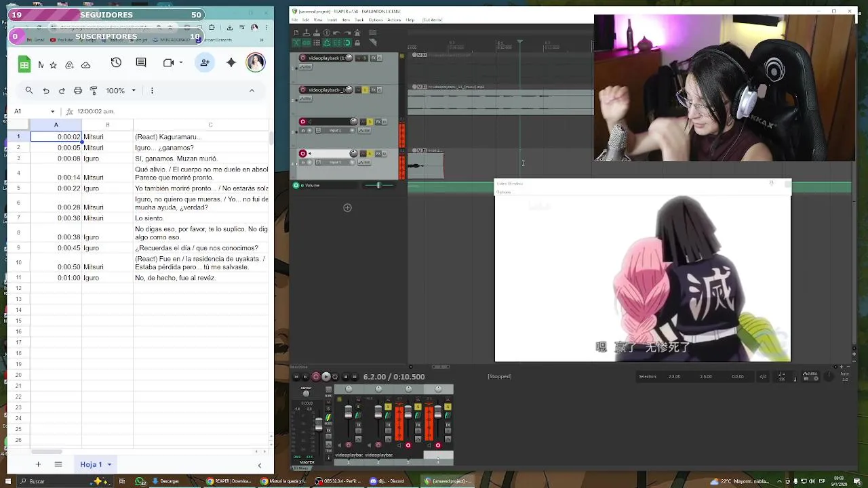This screenshot has width=868, height=488.
Task: Adjust the Volume envelope slider in REAPER
Action: 379,185
